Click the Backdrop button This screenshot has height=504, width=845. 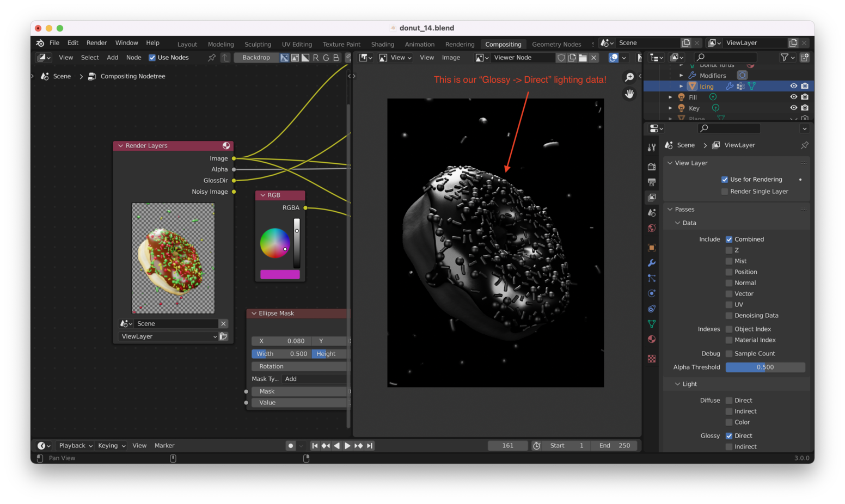pos(256,58)
